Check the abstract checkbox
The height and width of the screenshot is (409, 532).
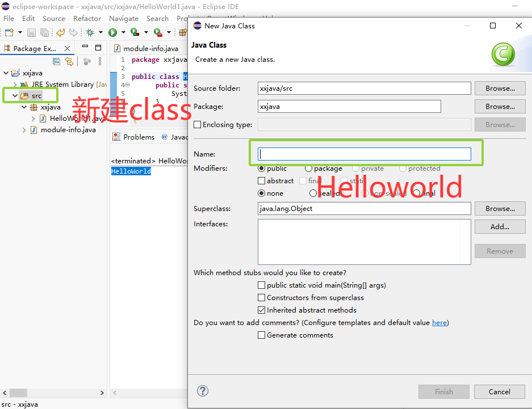[x=261, y=180]
